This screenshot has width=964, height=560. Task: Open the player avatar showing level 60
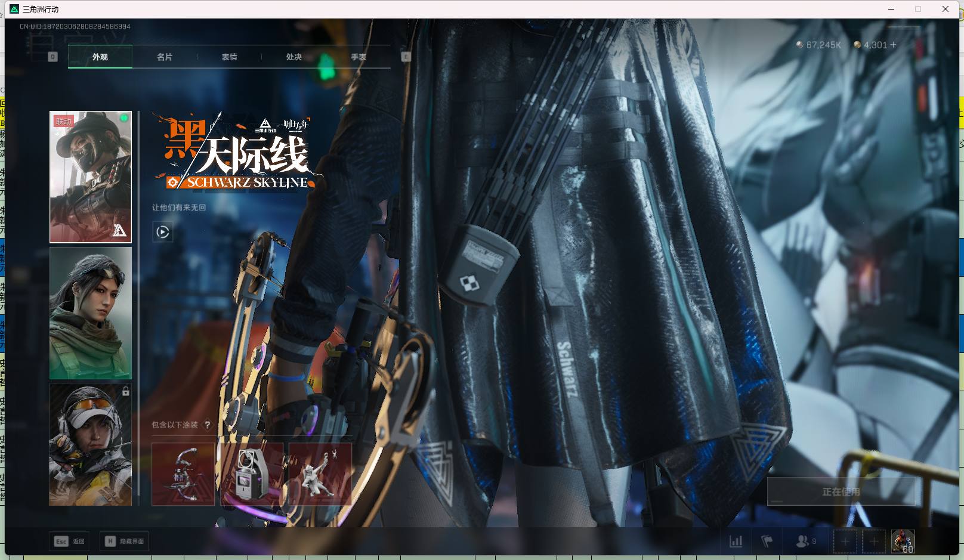pos(903,542)
